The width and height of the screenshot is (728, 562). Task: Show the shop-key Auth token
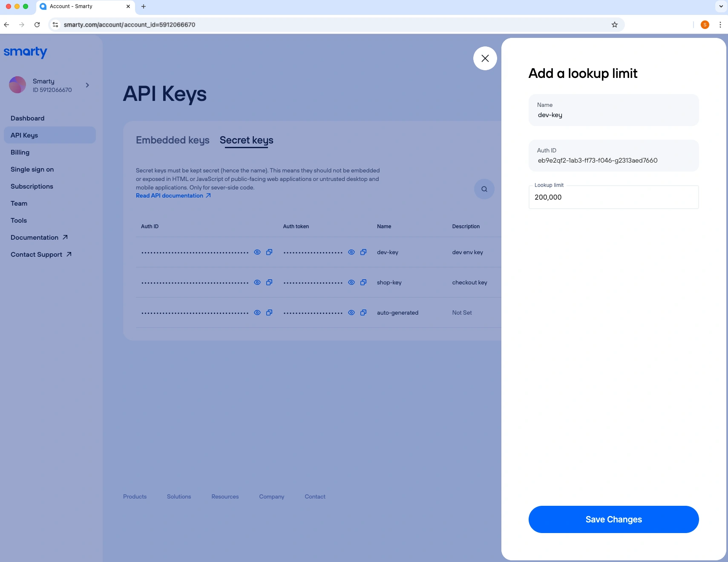point(351,282)
